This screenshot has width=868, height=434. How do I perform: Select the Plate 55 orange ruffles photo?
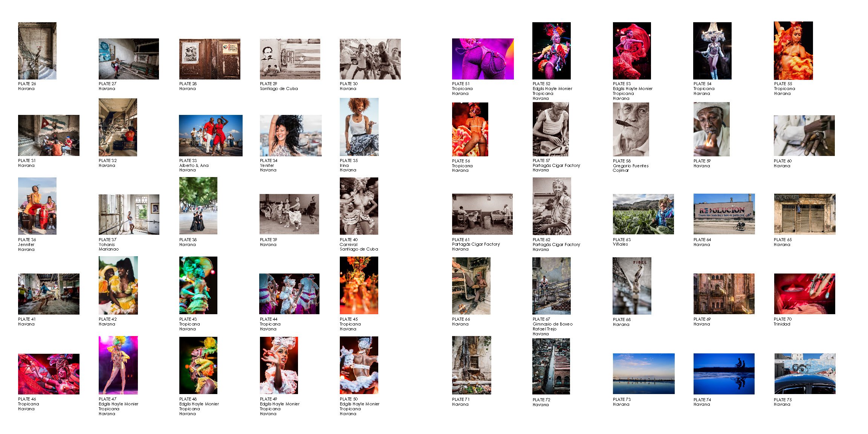pos(793,50)
